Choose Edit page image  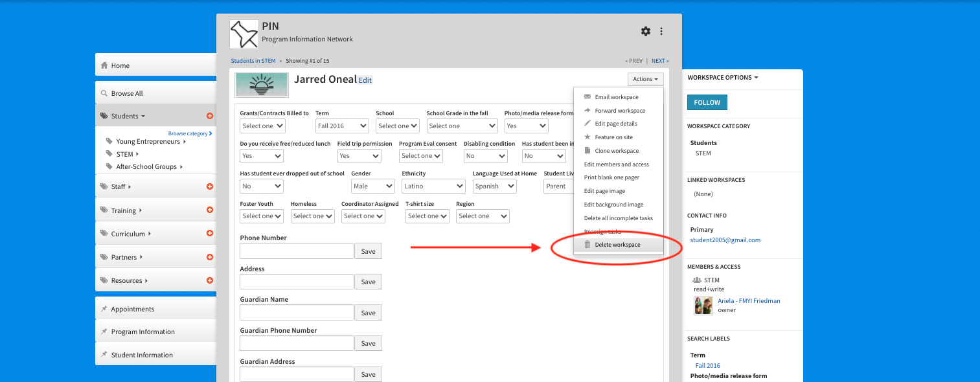(604, 191)
